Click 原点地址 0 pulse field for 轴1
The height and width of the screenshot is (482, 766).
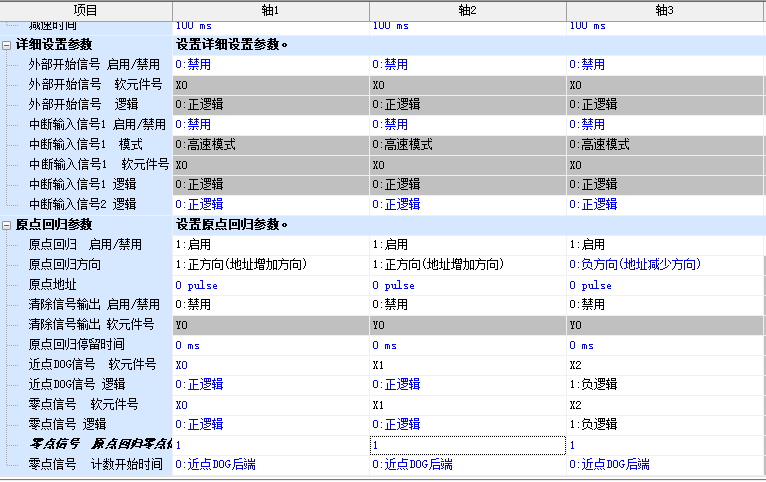[x=271, y=285]
